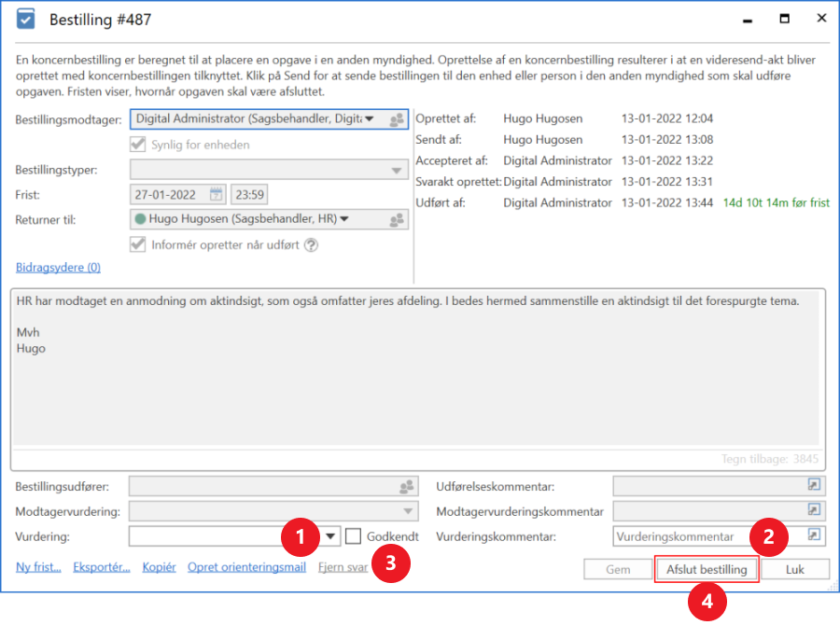Image resolution: width=840 pixels, height=625 pixels.
Task: Open the Bestillingstyper dropdown
Action: coord(397,171)
